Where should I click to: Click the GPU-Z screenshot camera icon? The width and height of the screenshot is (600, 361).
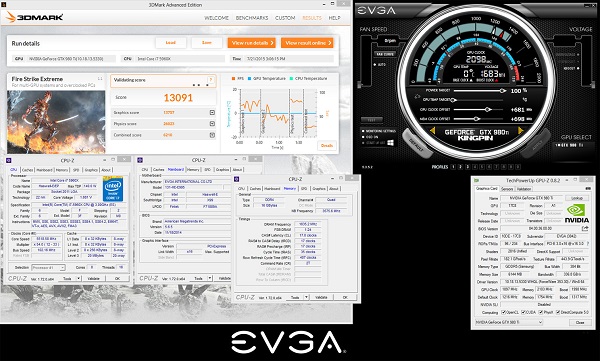click(x=588, y=189)
